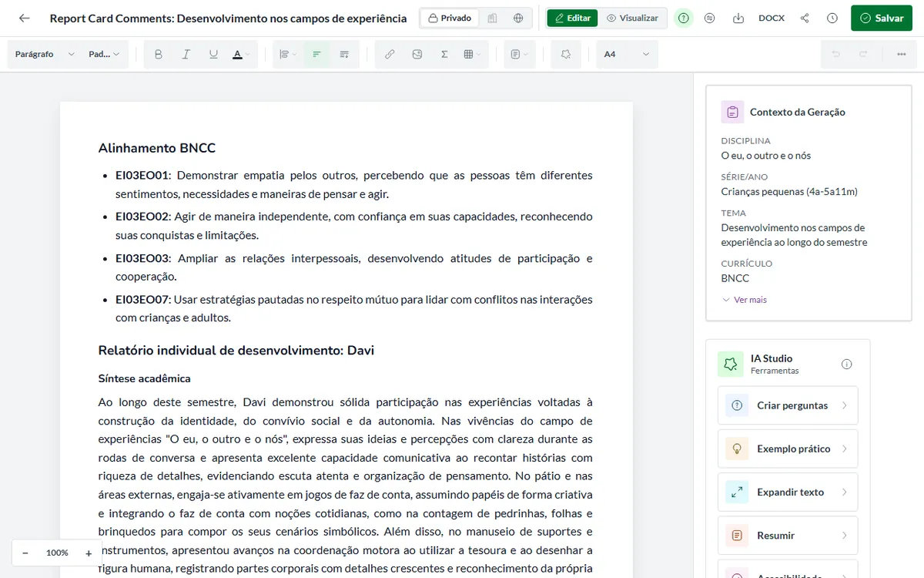Undo the last action
Screen dimensions: 924x578
pos(835,55)
